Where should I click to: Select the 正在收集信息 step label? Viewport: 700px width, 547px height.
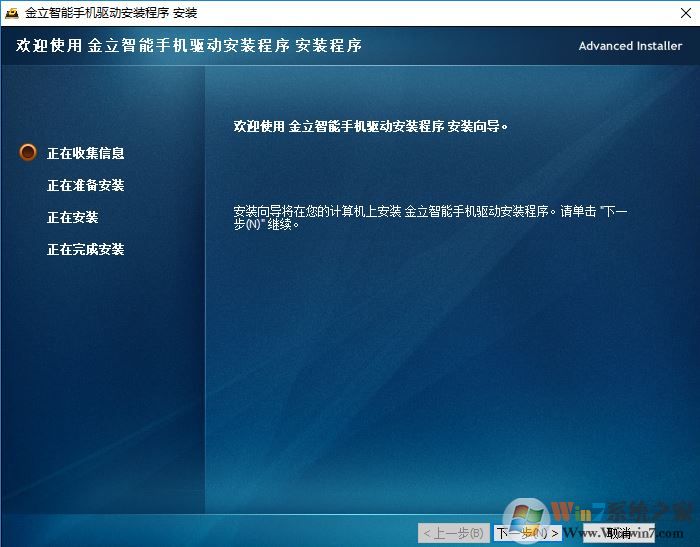pyautogui.click(x=86, y=153)
